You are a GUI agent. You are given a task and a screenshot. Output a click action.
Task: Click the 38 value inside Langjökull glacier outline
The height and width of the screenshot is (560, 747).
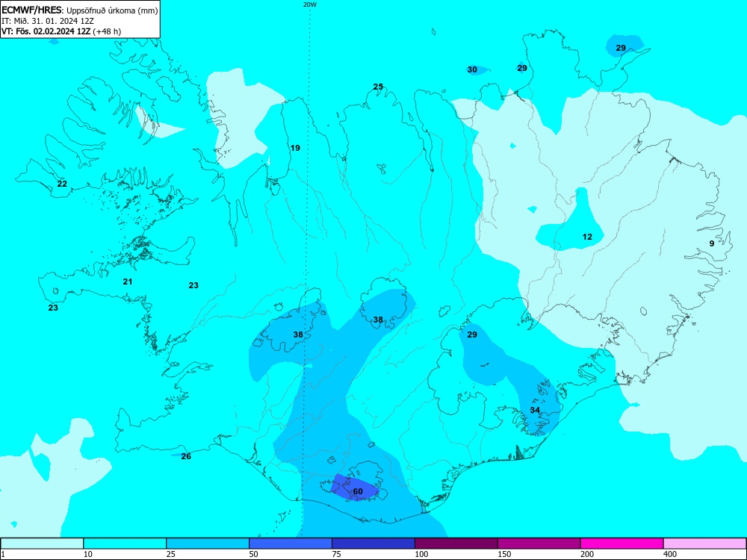pyautogui.click(x=298, y=335)
